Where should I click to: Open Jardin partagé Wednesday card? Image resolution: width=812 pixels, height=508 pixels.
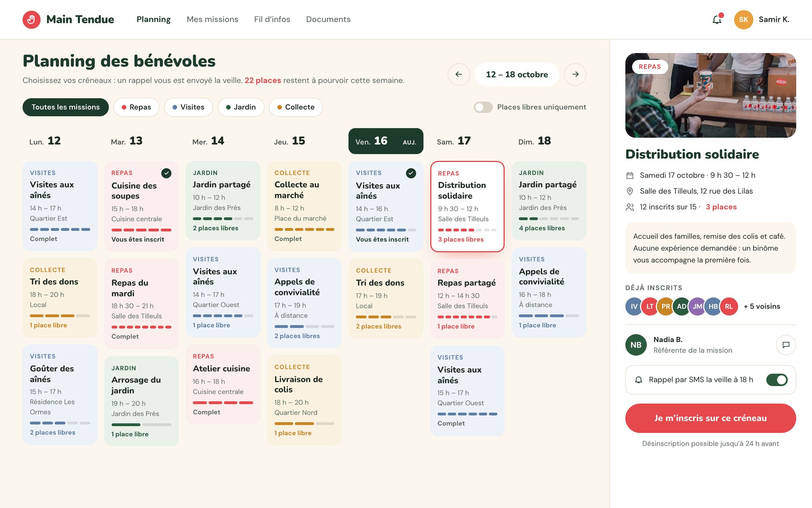[x=223, y=201]
